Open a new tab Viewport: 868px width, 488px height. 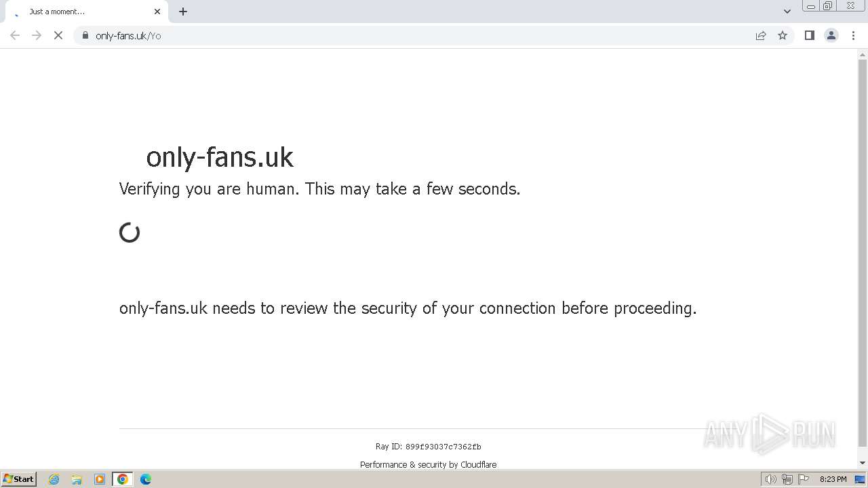pyautogui.click(x=183, y=12)
